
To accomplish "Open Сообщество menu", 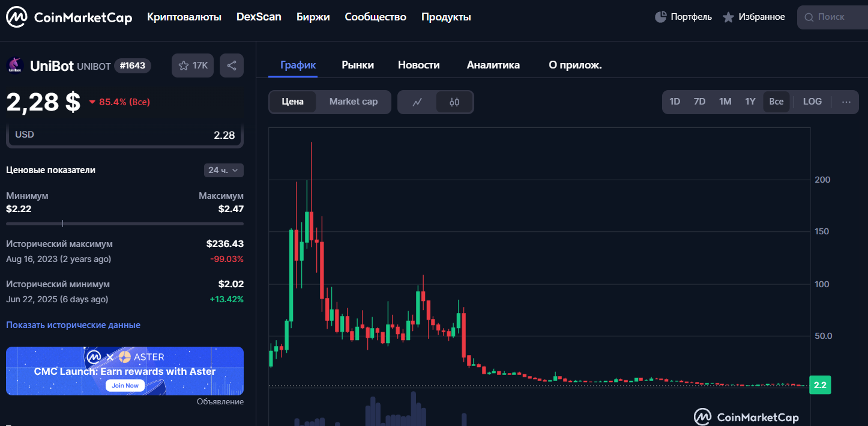I will coord(376,17).
